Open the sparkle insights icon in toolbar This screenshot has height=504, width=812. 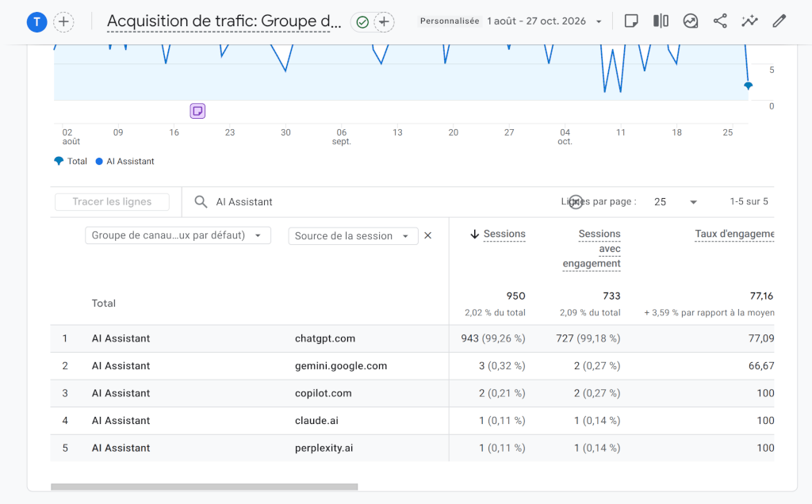(x=749, y=21)
